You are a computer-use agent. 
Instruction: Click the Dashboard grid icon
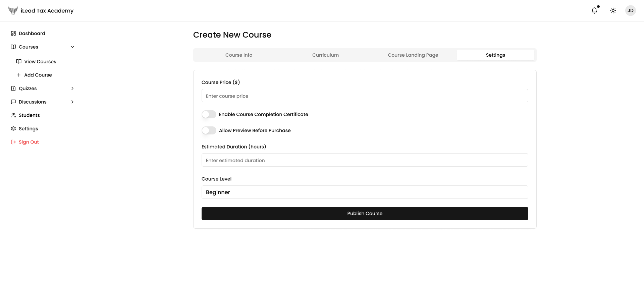point(13,34)
